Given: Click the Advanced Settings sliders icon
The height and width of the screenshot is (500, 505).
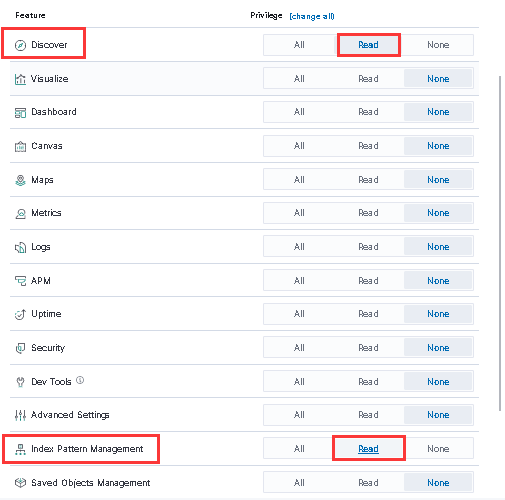Looking at the screenshot, I should pos(20,415).
